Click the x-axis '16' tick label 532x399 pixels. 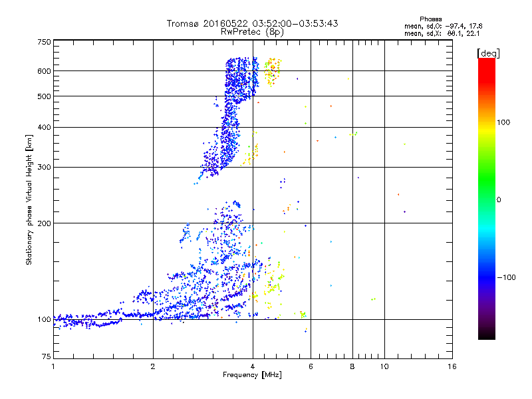click(452, 366)
